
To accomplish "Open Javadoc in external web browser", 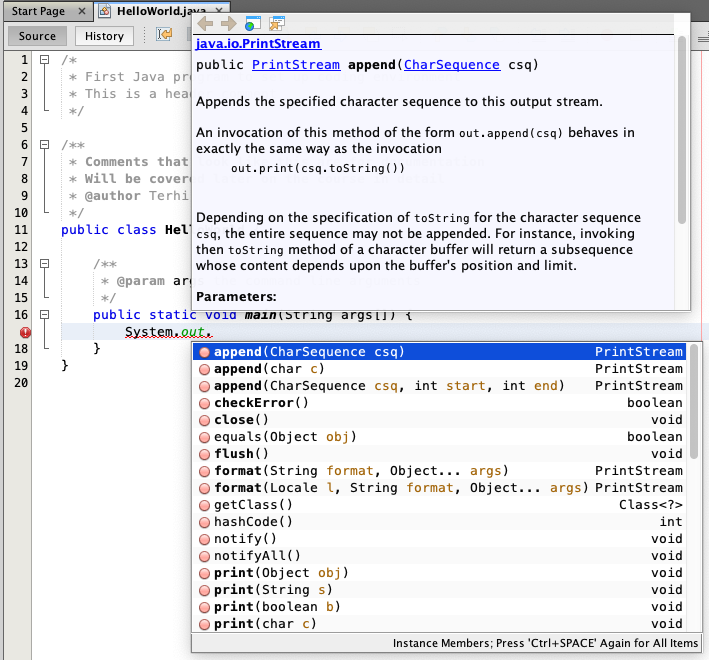I will pyautogui.click(x=252, y=23).
